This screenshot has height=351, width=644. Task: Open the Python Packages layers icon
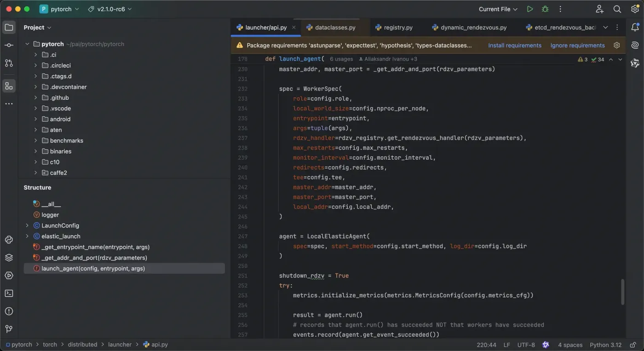(x=9, y=258)
